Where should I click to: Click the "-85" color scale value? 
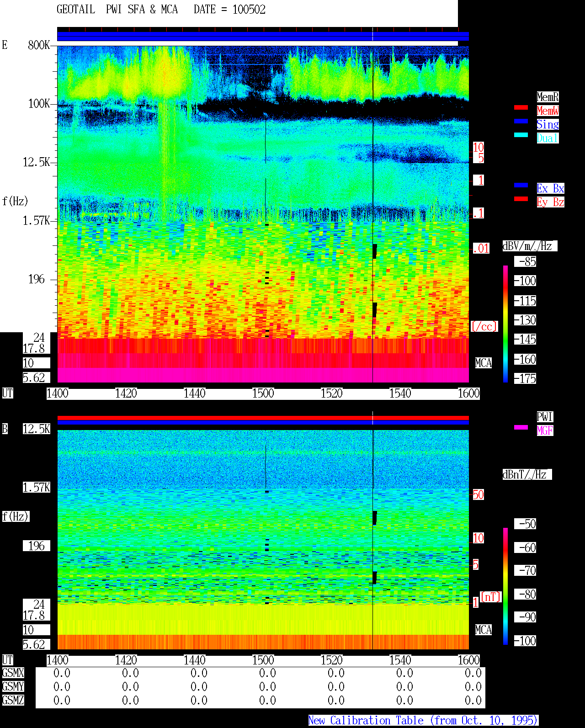pyautogui.click(x=525, y=261)
